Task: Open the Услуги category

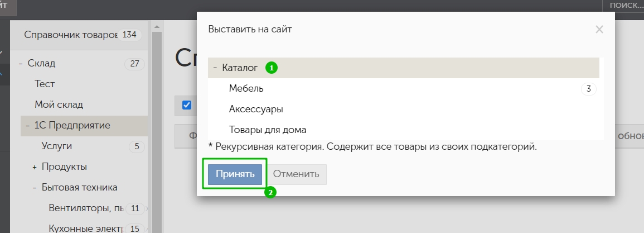Action: [56, 146]
